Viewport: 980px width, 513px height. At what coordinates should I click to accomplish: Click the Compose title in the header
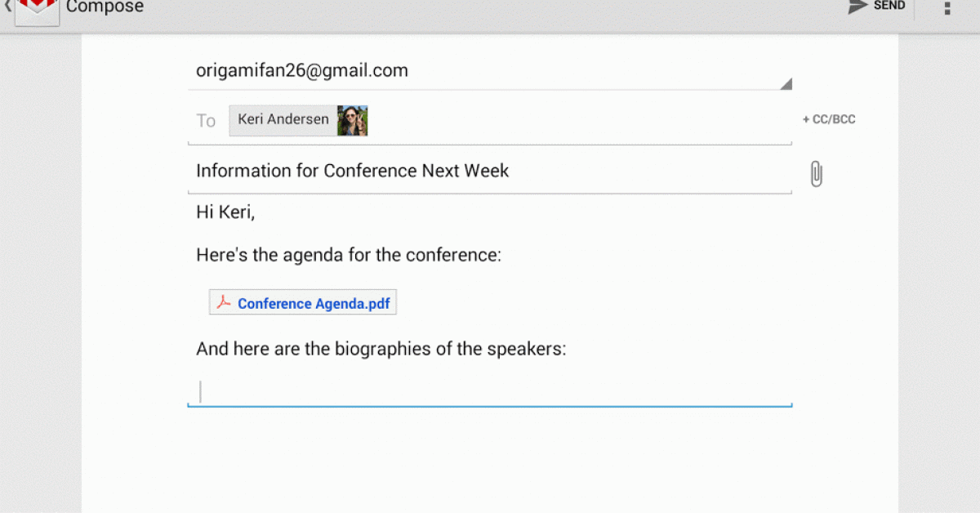pos(105,7)
